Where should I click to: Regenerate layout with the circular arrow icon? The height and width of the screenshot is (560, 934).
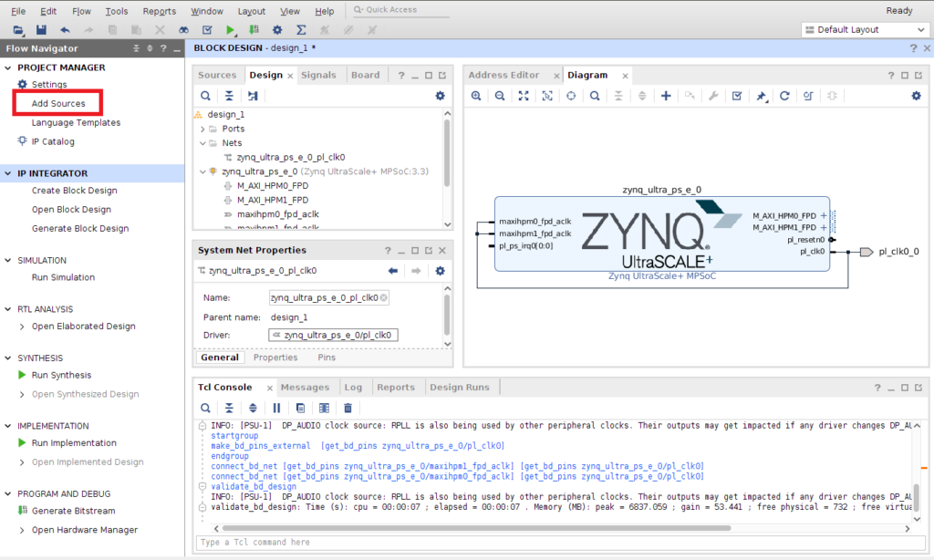(784, 96)
